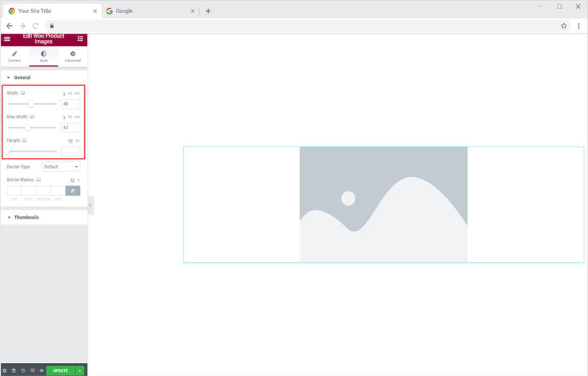Click the responsive device icon beside Width
Viewport: 588px width, 376px height.
tap(23, 93)
